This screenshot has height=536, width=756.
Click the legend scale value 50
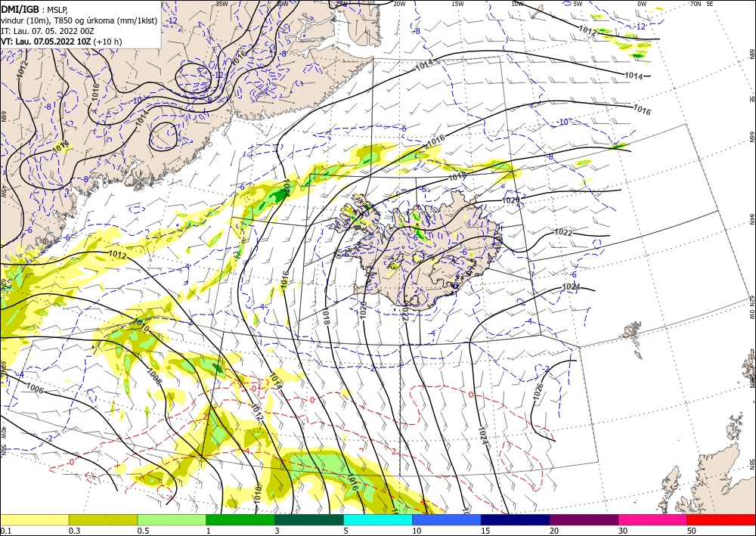point(692,531)
